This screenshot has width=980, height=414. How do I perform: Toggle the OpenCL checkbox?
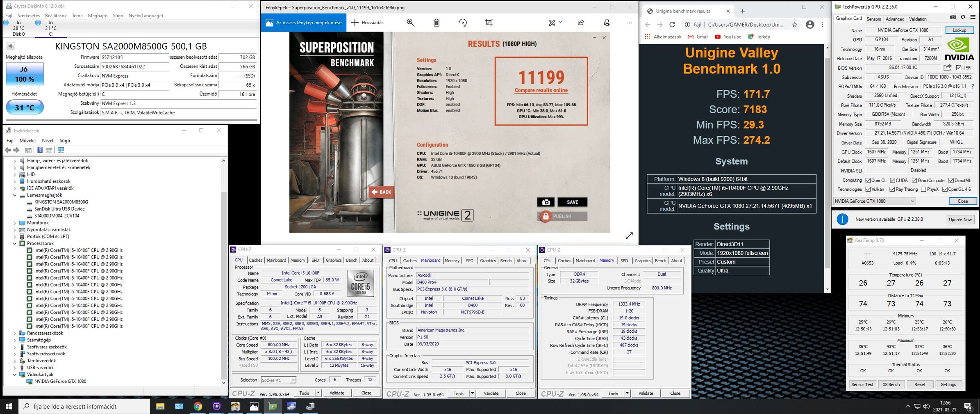[868, 181]
